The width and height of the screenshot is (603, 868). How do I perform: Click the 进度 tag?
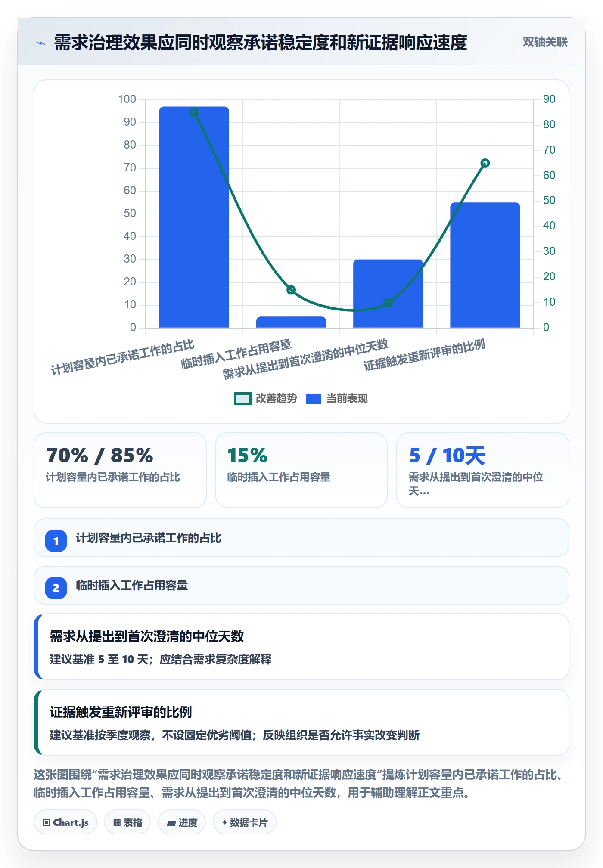(182, 822)
